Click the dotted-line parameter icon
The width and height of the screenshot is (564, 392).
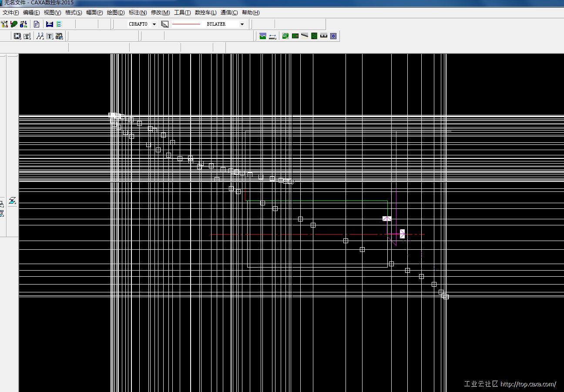(x=272, y=36)
